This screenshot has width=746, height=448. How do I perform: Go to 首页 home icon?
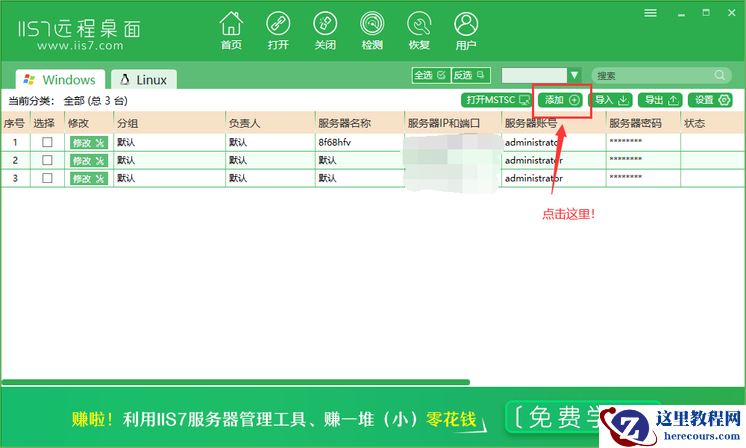(x=231, y=30)
